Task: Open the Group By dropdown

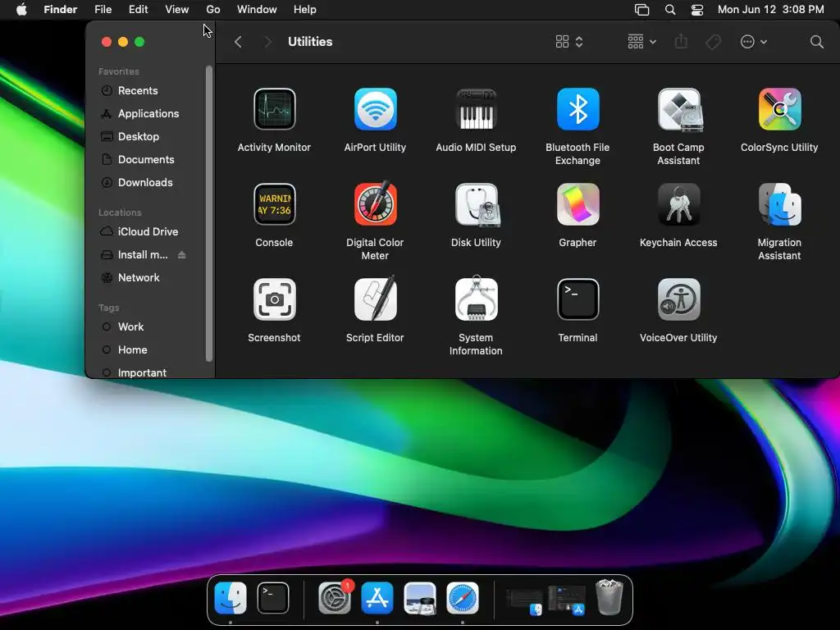Action: click(x=641, y=42)
